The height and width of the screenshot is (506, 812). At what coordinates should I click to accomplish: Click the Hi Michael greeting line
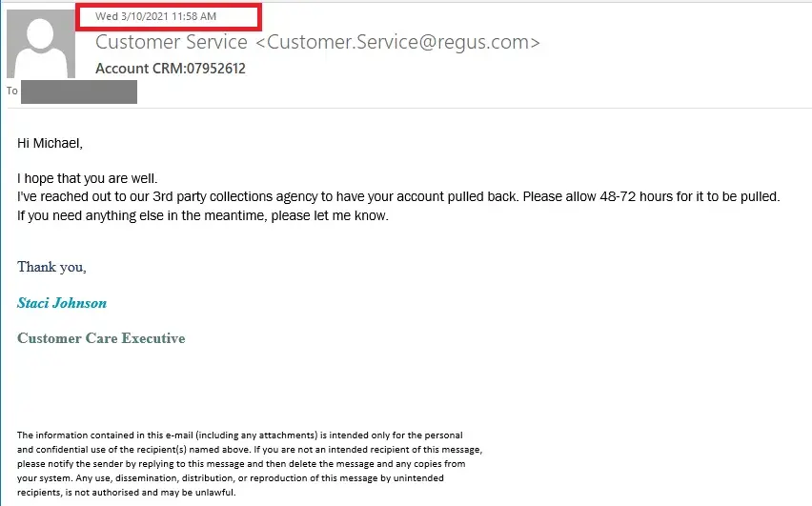(x=51, y=143)
